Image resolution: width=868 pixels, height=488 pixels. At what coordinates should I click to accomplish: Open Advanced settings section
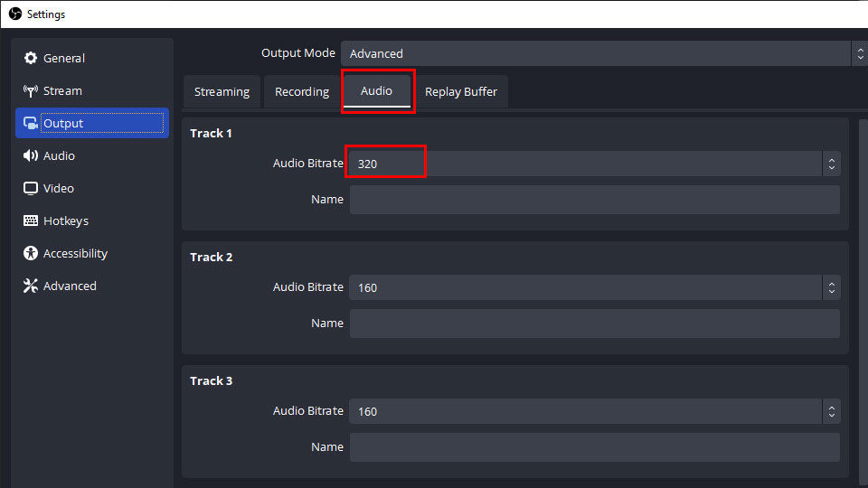pyautogui.click(x=92, y=286)
